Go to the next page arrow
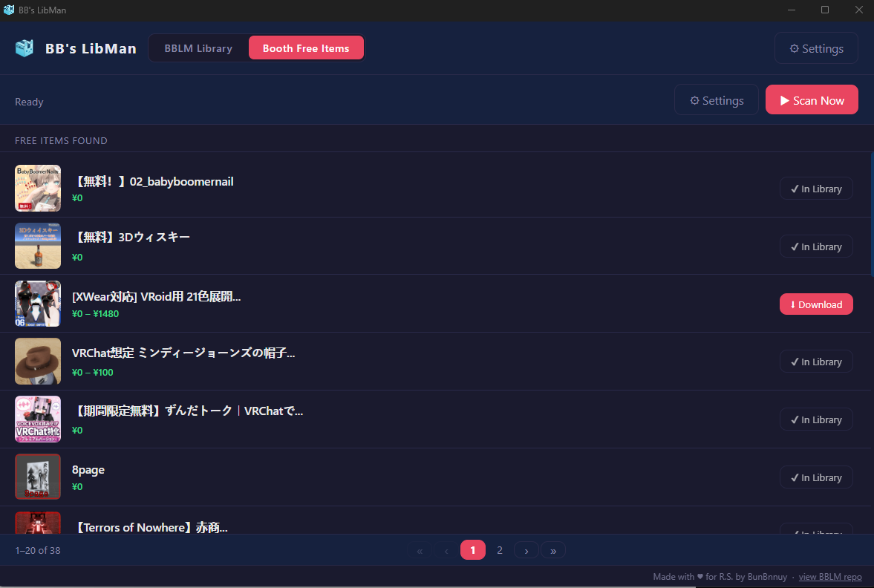874x588 pixels. click(526, 550)
